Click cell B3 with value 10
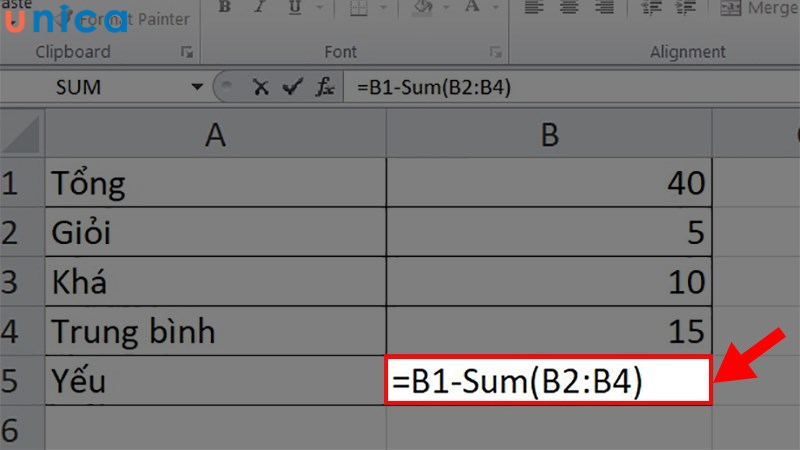 point(549,281)
